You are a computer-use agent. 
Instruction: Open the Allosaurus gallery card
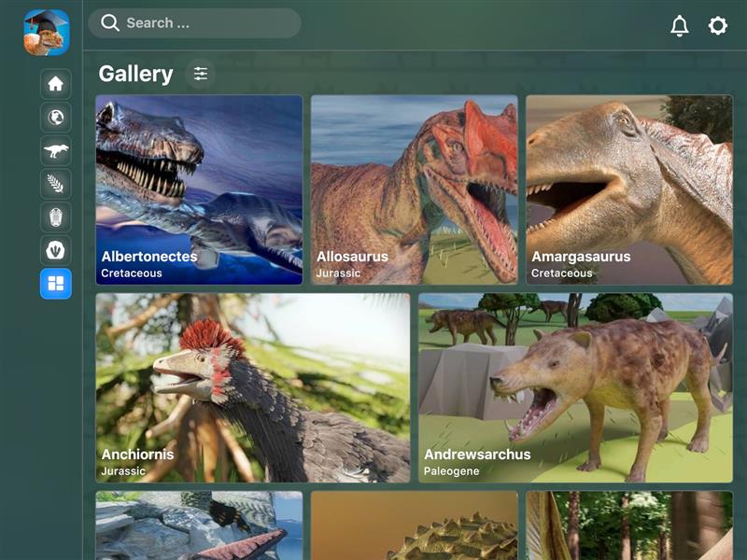pyautogui.click(x=414, y=189)
